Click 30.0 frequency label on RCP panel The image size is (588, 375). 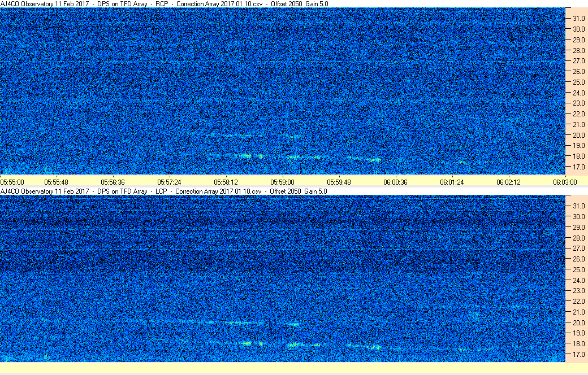pos(578,29)
